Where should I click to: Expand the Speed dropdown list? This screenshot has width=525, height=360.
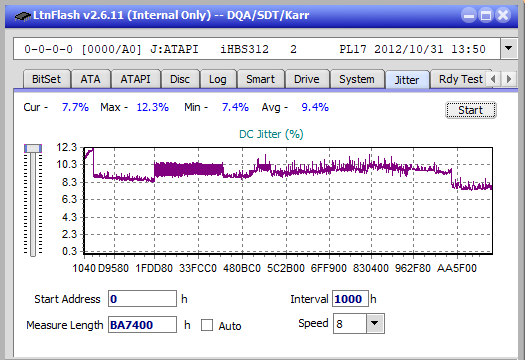375,323
